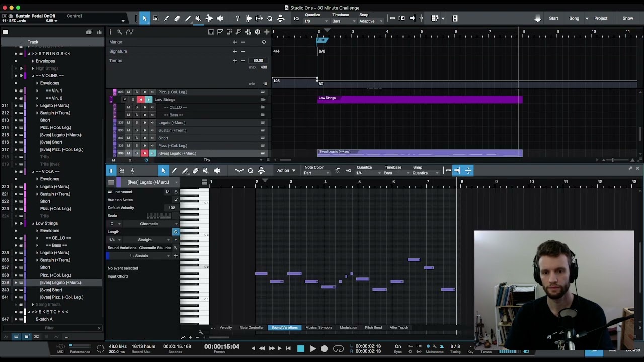The width and height of the screenshot is (644, 362).
Task: Click the wrench icon above the track list
Action: pyautogui.click(x=119, y=32)
